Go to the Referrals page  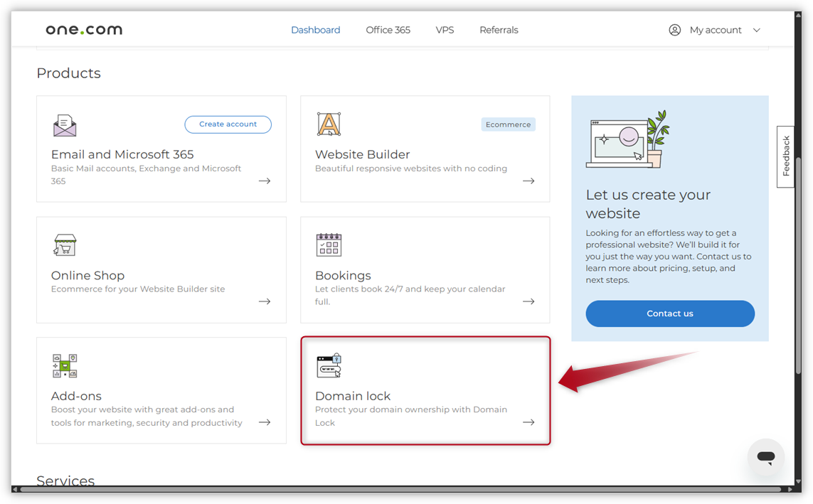point(499,30)
